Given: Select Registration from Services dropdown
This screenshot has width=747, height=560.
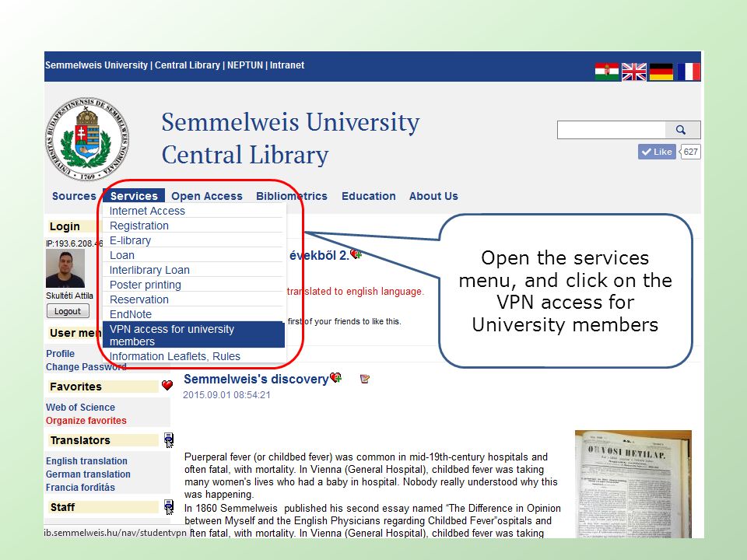Looking at the screenshot, I should [194, 226].
